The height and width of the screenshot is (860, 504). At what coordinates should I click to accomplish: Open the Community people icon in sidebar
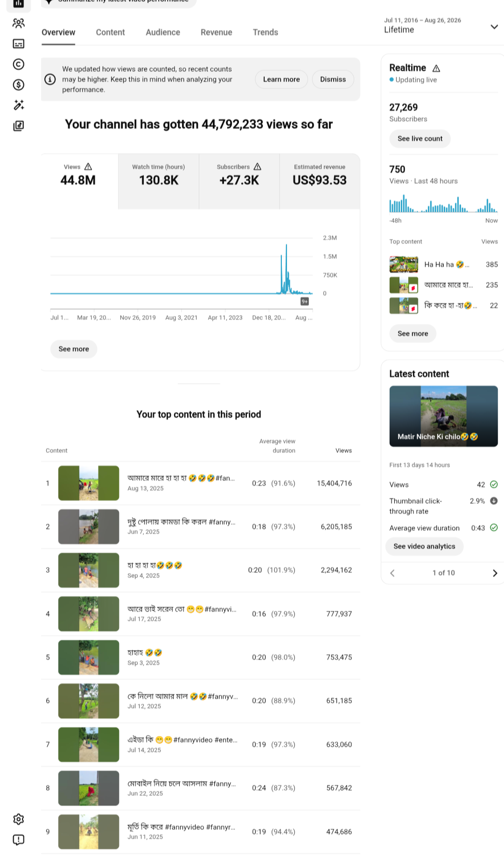click(19, 23)
